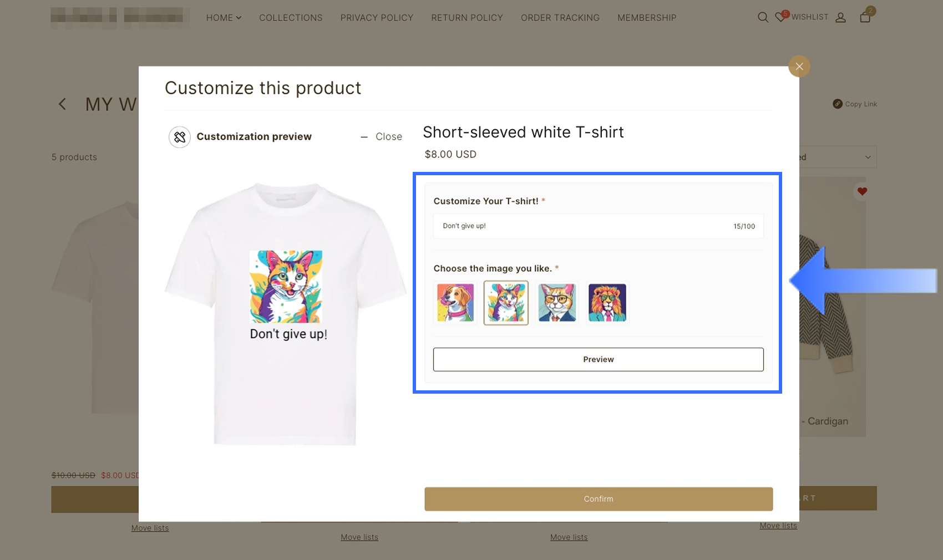Click the Confirm button
The image size is (943, 560).
point(599,499)
